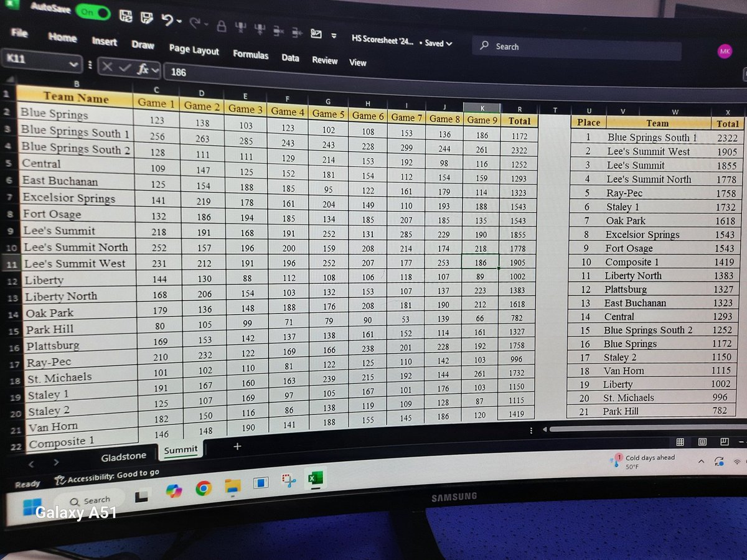The height and width of the screenshot is (560, 747).
Task: Open Google Chrome from the taskbar
Action: [203, 489]
